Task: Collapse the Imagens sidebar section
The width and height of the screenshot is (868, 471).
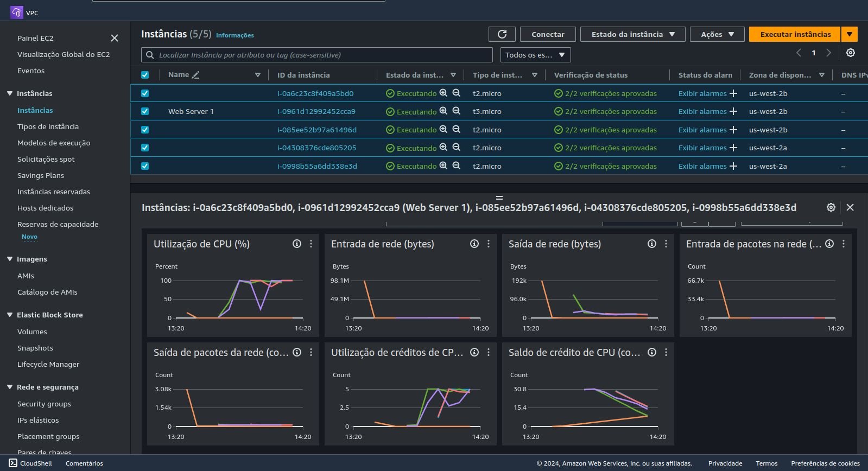Action: tap(10, 259)
